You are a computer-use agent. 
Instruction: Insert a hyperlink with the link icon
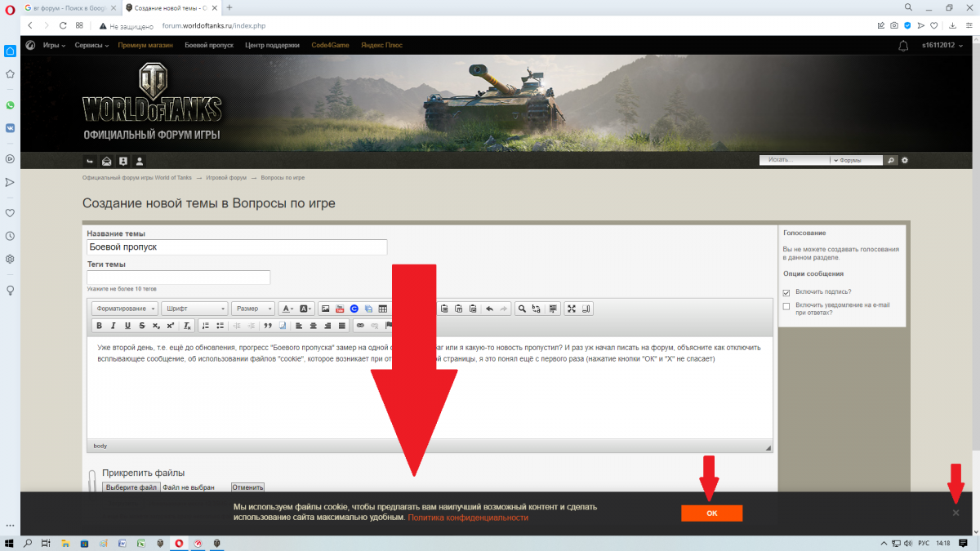(360, 326)
